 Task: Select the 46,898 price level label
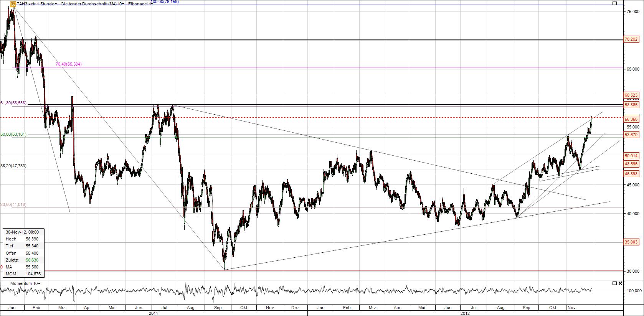point(631,174)
